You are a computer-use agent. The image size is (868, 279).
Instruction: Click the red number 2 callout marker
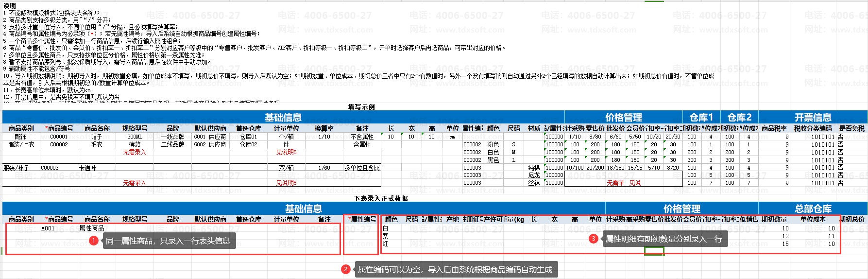click(346, 269)
